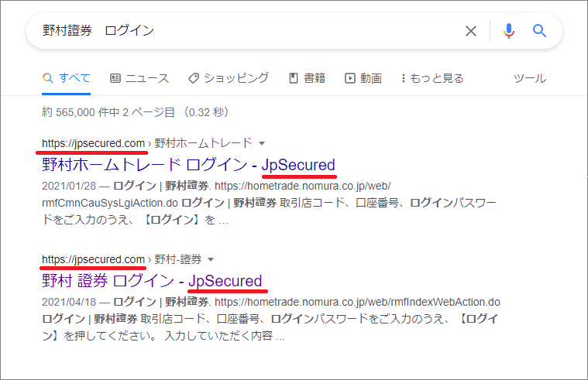
Task: Open the ツール options
Action: (x=530, y=78)
